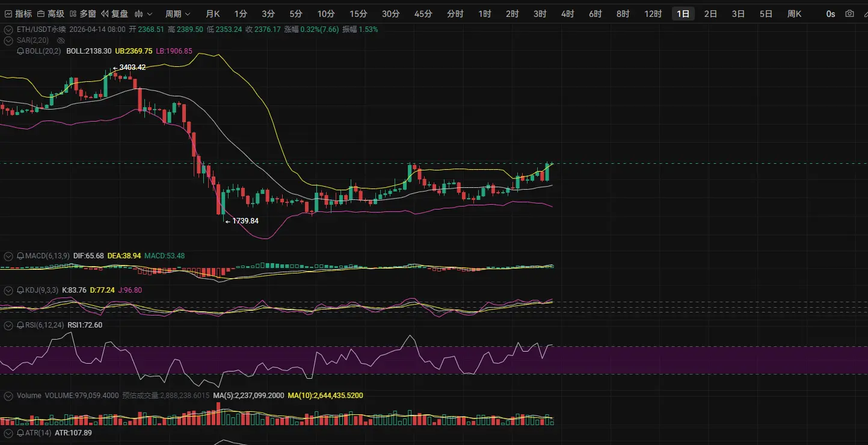Open the 高级 advanced chart mode

pyautogui.click(x=51, y=13)
